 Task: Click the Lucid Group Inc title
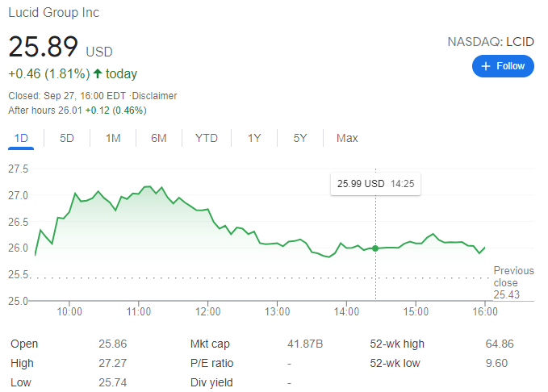pos(54,13)
